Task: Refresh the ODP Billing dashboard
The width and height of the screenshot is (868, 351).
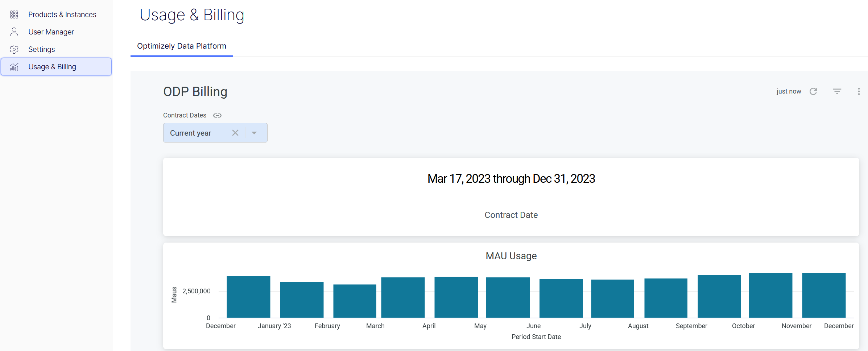Action: [814, 91]
